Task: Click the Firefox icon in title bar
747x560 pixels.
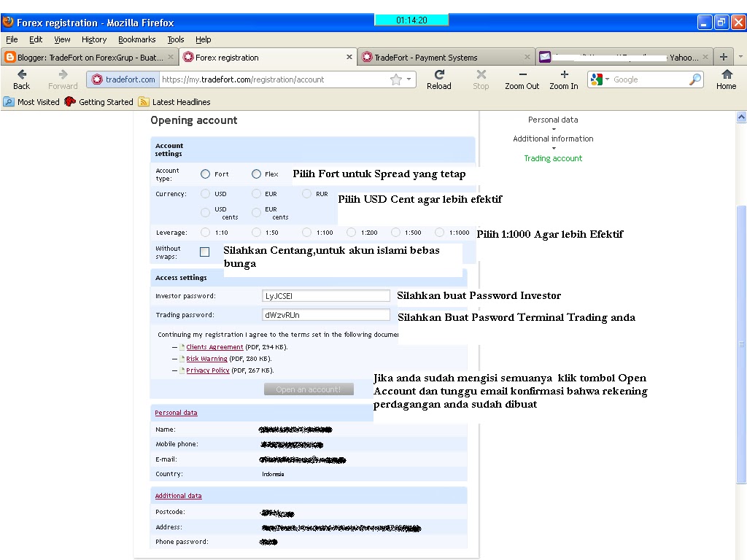Action: (7, 22)
